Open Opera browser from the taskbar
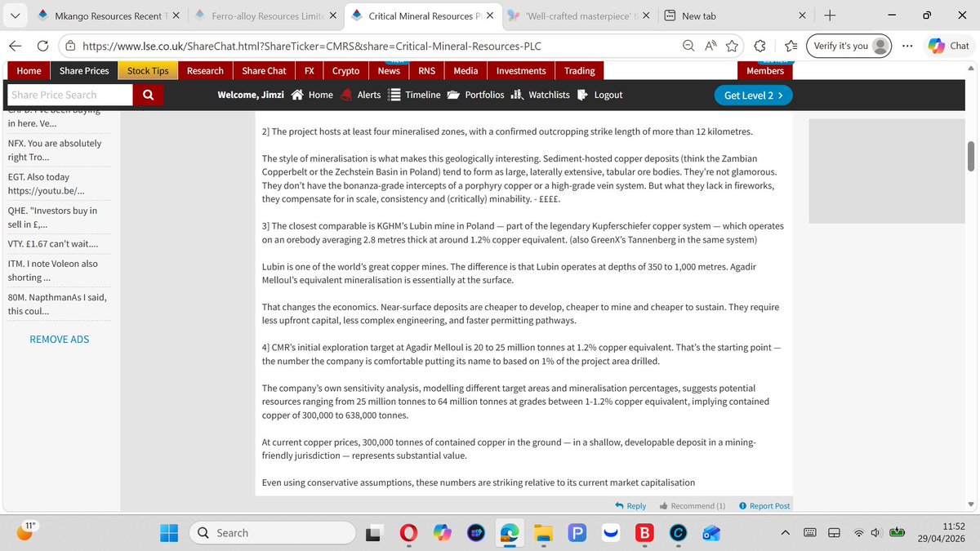This screenshot has width=980, height=551. [408, 533]
